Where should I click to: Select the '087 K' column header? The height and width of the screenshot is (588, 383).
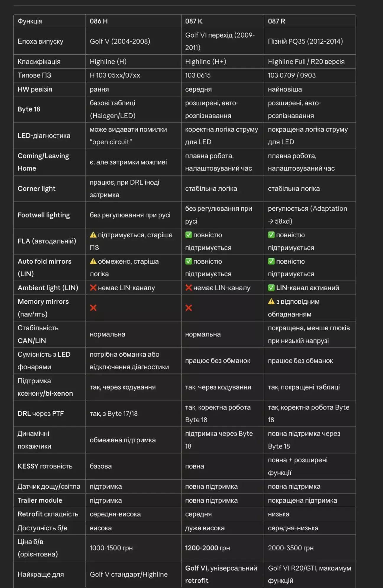click(x=194, y=21)
